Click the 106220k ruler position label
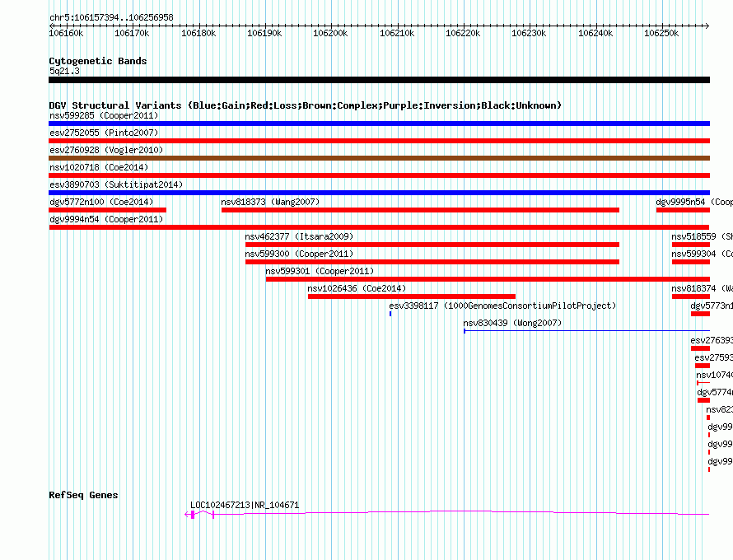The image size is (733, 560). pyautogui.click(x=463, y=33)
